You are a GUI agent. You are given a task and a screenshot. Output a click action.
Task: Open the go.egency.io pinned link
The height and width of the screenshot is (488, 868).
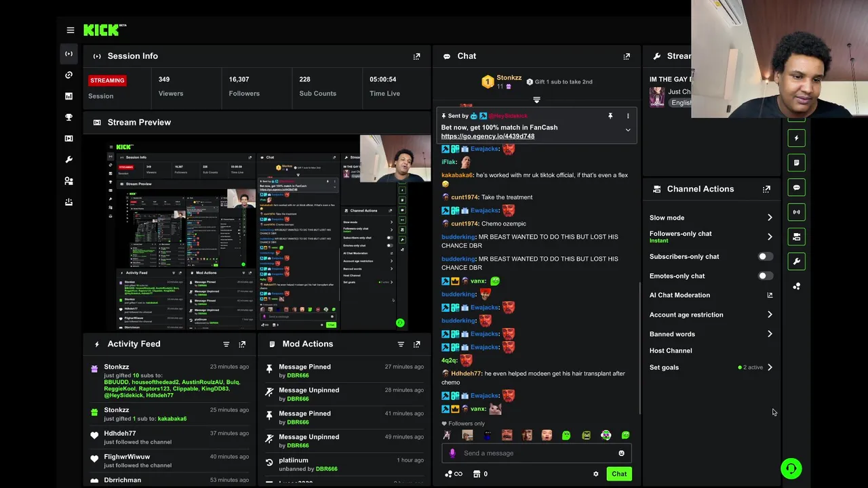pos(488,136)
